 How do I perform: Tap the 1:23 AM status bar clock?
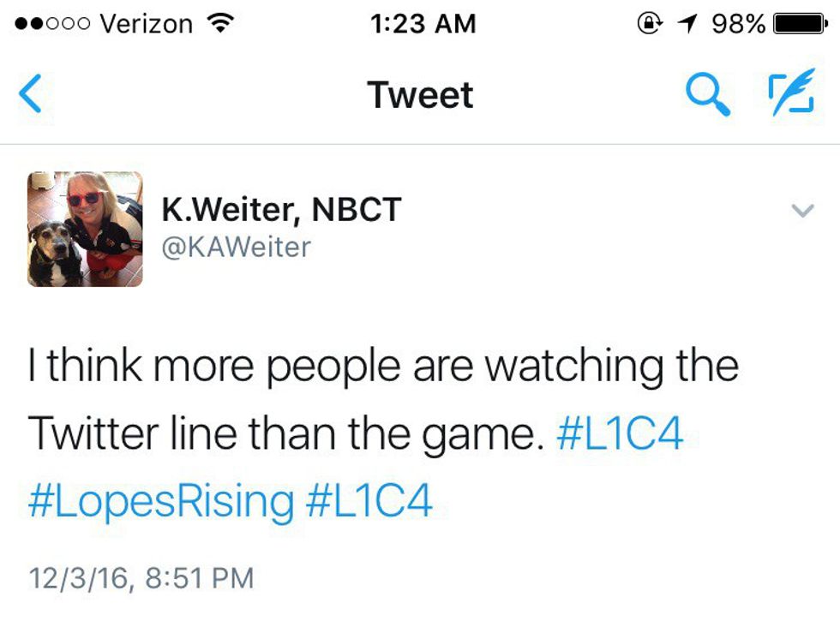423,24
